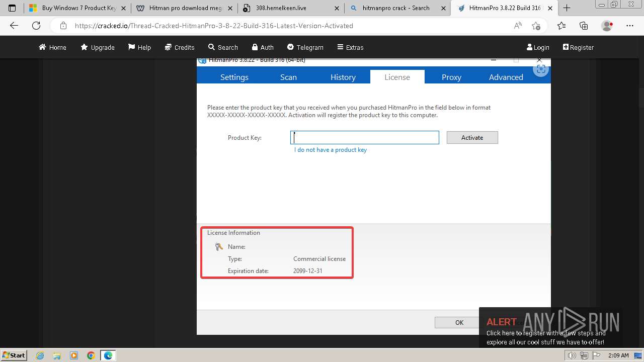
Task: Close the HitmanPro 3.8.22 Build 316 tab
Action: (550, 8)
